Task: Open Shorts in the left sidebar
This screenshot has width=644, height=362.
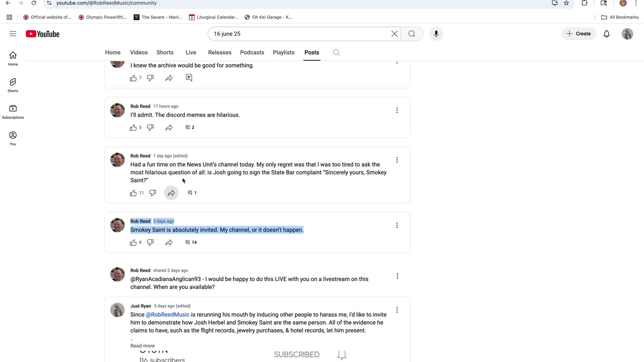Action: tap(13, 85)
